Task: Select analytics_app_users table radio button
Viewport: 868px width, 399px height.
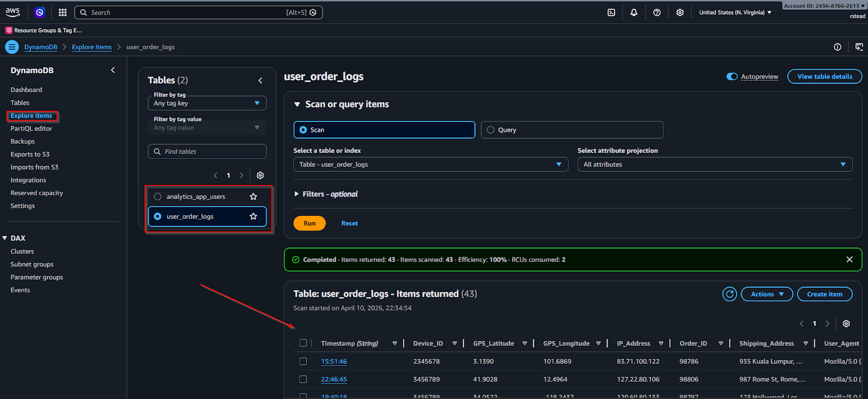Action: [x=157, y=196]
